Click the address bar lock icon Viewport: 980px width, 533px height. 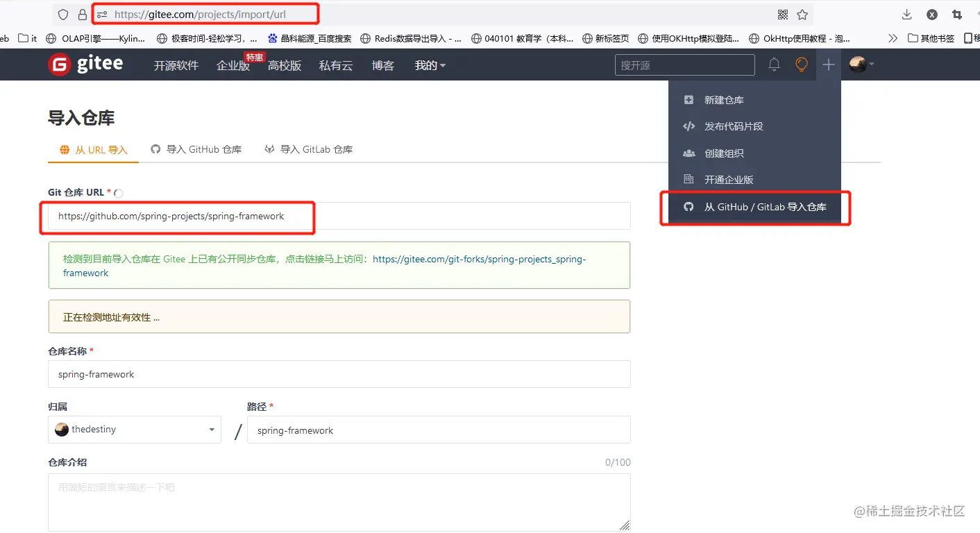pyautogui.click(x=83, y=15)
